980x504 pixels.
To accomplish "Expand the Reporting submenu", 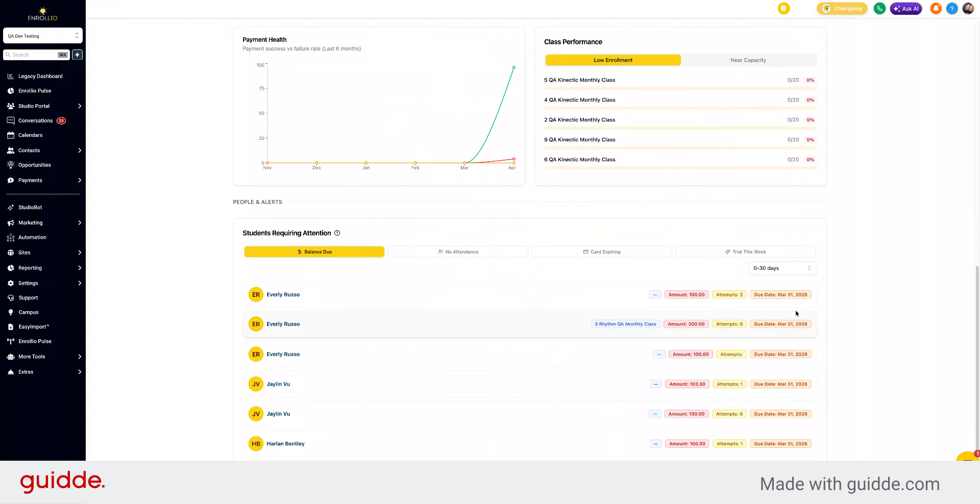I will pyautogui.click(x=80, y=268).
